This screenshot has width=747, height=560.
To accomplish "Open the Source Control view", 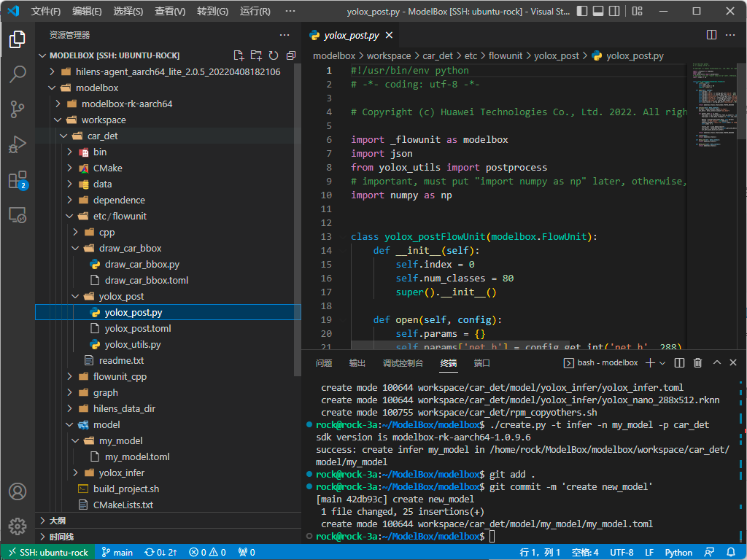I will click(x=18, y=109).
